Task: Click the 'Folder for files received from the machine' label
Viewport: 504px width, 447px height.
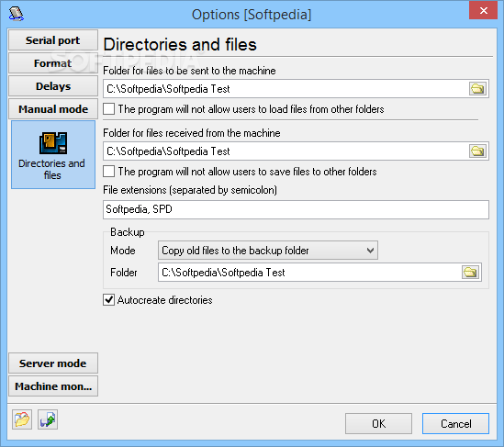Action: [192, 133]
